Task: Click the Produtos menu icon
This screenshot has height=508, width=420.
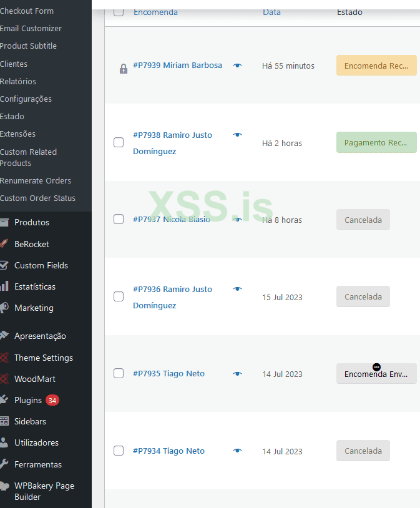Action: click(4, 222)
